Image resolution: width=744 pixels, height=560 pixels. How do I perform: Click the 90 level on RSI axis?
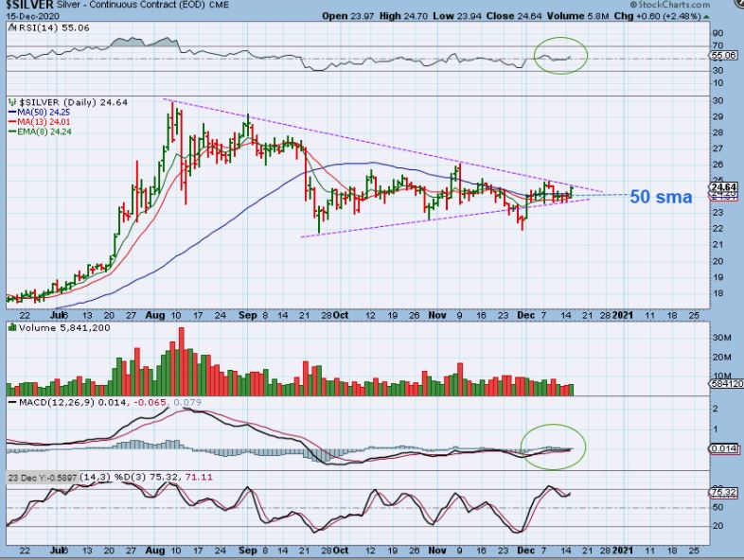(718, 33)
